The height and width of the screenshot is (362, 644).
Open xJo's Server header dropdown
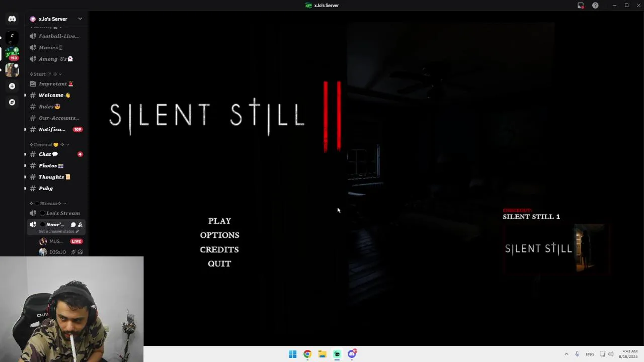tap(56, 19)
